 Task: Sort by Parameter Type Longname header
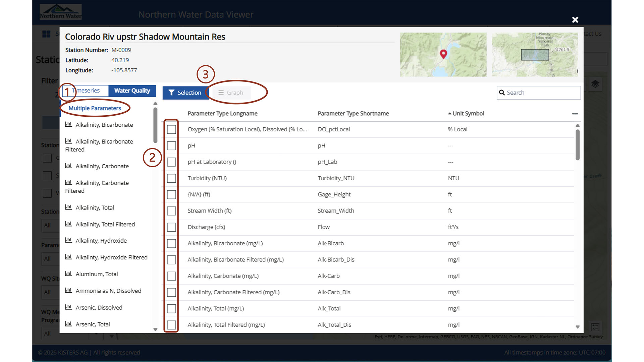tap(222, 114)
